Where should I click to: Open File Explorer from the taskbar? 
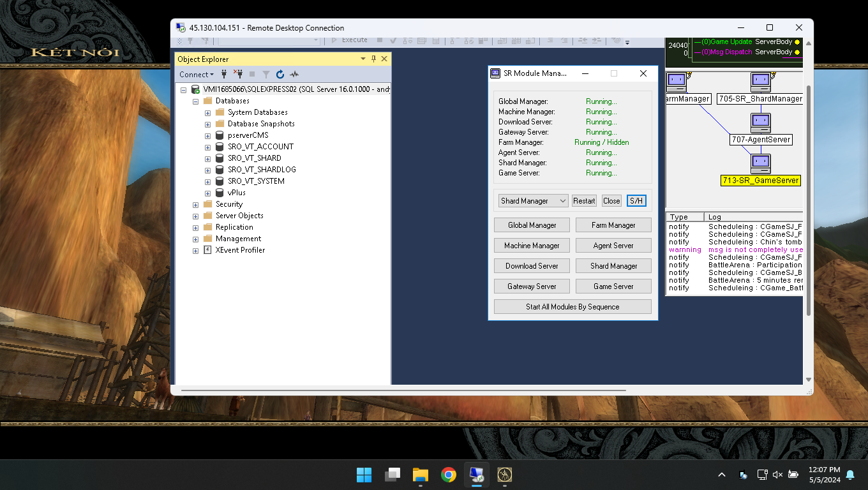[421, 475]
